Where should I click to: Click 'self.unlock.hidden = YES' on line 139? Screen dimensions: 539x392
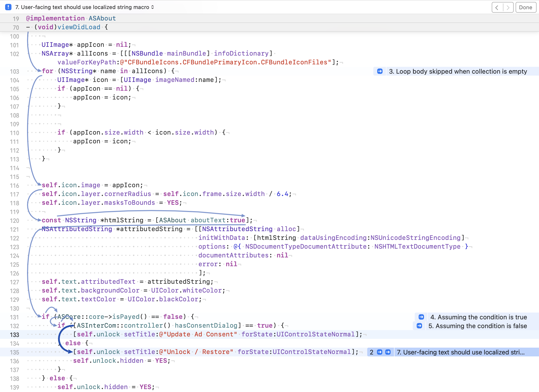pos(106,387)
